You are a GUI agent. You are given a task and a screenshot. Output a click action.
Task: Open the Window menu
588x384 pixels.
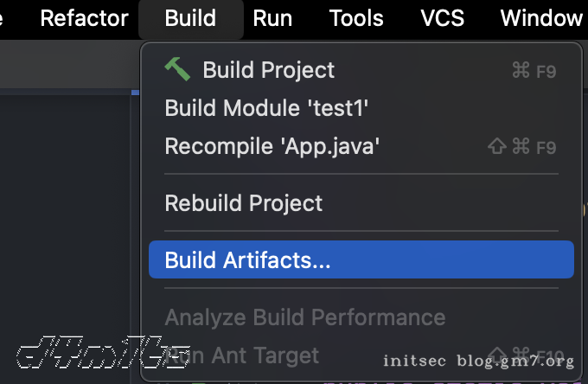(541, 18)
